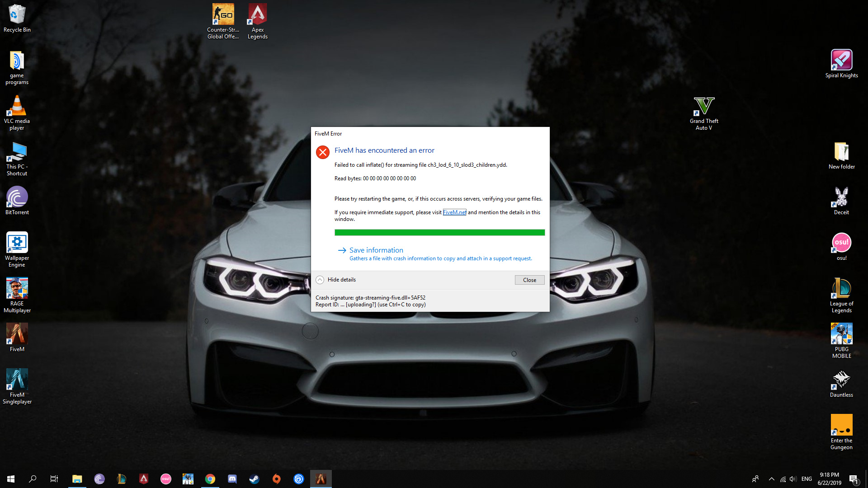Open the Windows Start menu
The image size is (868, 488).
[x=11, y=479]
